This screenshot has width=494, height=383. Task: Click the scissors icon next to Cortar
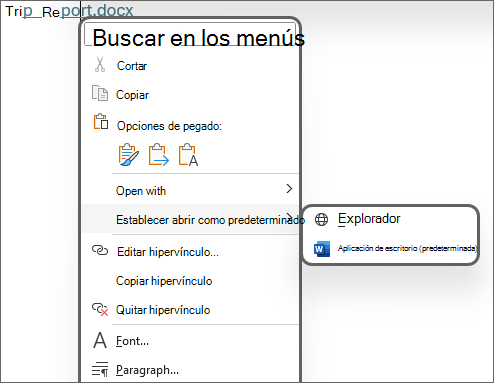pyautogui.click(x=100, y=65)
